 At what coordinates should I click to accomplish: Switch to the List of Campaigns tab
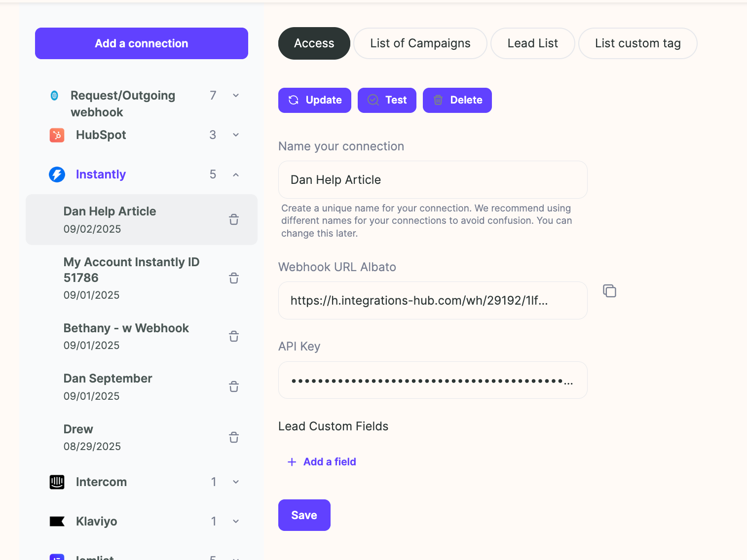coord(420,43)
